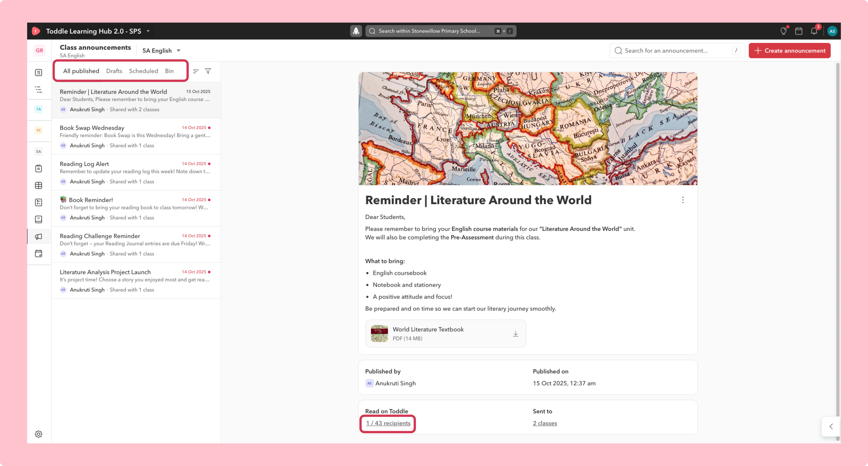Open the filter funnel icon

pos(208,71)
